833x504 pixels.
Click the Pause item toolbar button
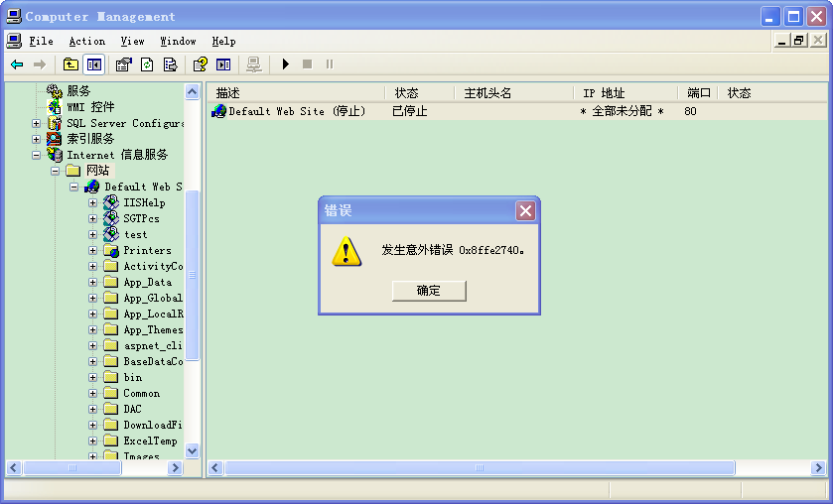pyautogui.click(x=330, y=64)
